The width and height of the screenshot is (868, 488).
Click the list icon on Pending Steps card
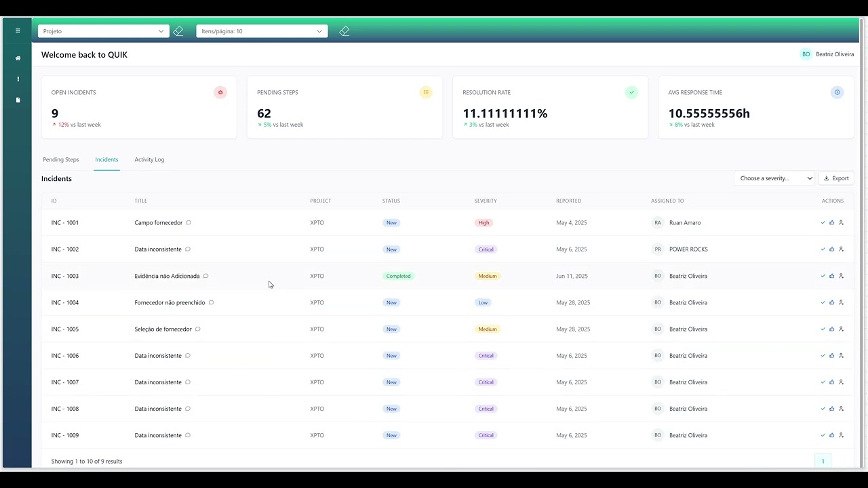pos(426,92)
